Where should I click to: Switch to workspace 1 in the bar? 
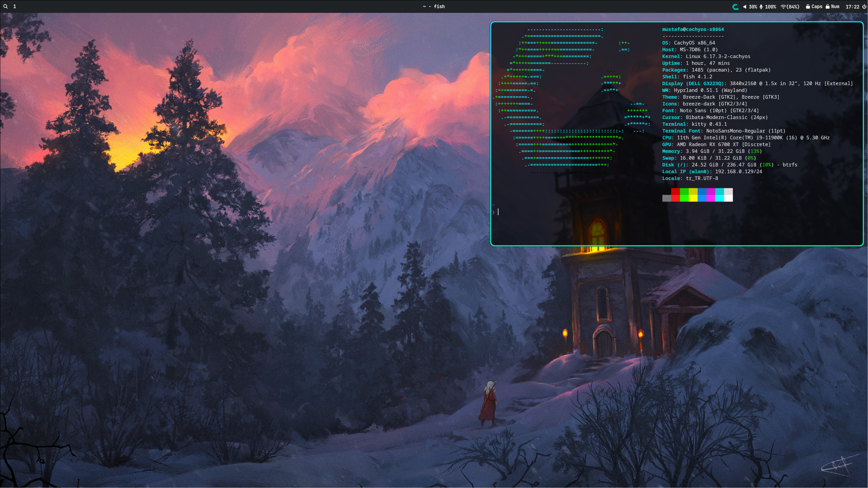[14, 6]
